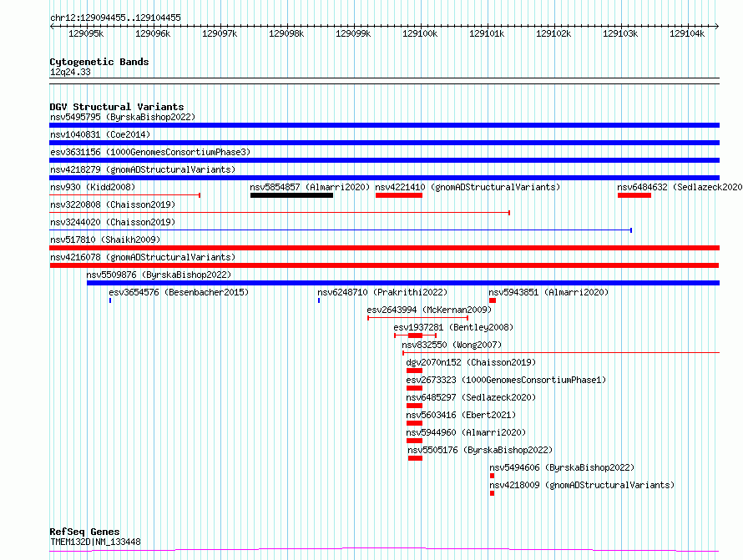This screenshot has height=560, width=743.
Task: Click the Cytogenetic Bands track title
Action: (x=99, y=62)
